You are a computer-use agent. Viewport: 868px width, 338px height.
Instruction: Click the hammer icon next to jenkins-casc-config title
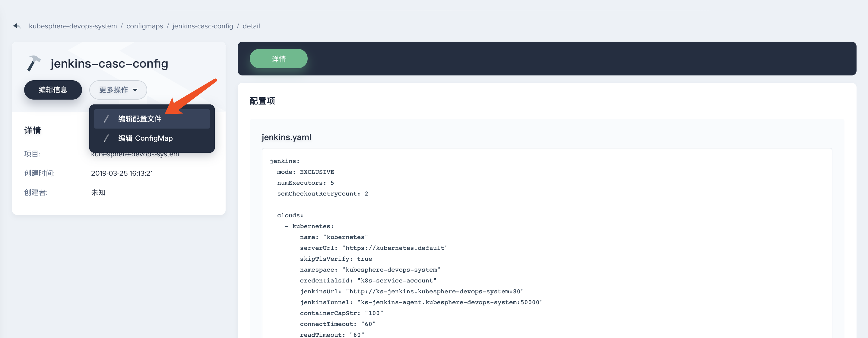point(34,62)
